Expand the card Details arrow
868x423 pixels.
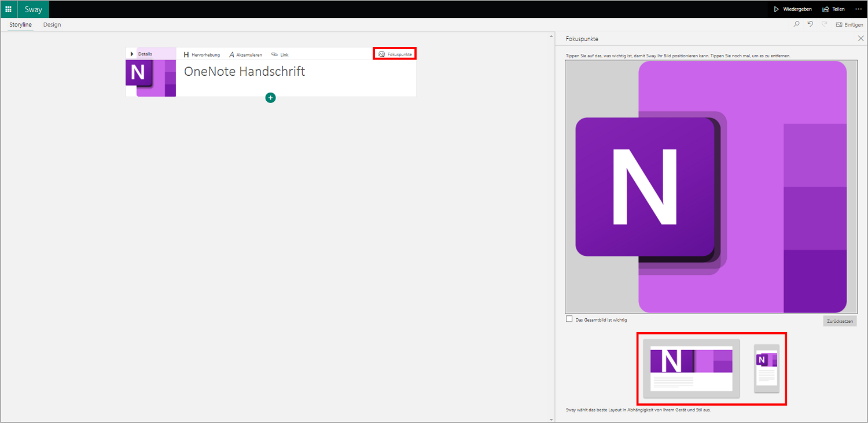(x=132, y=54)
